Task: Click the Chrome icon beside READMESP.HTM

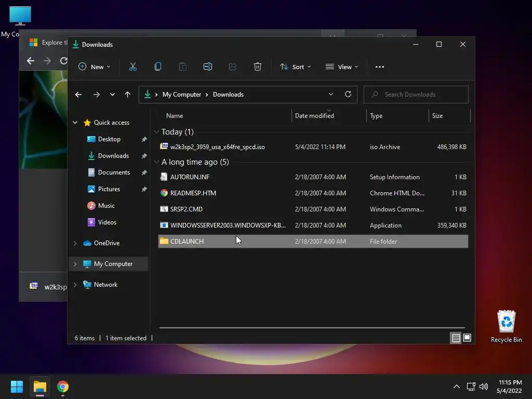Action: pyautogui.click(x=164, y=193)
